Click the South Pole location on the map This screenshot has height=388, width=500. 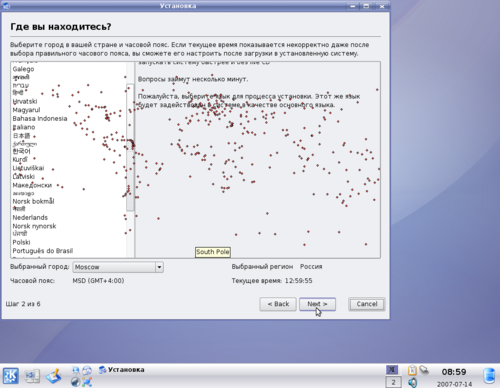[213, 252]
